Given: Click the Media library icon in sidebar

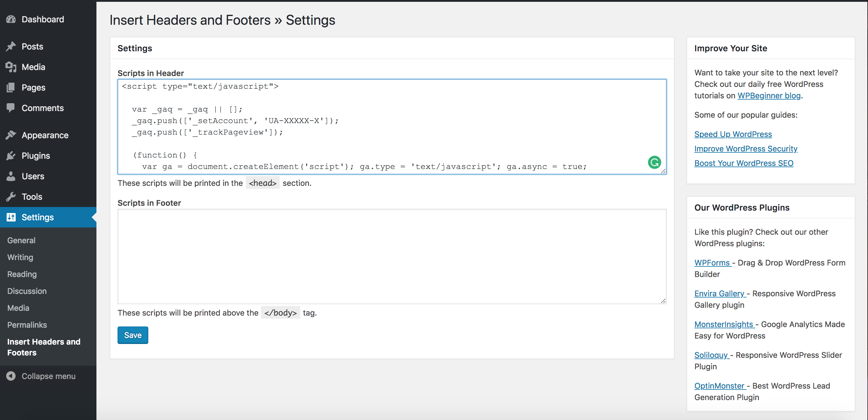Looking at the screenshot, I should (11, 67).
